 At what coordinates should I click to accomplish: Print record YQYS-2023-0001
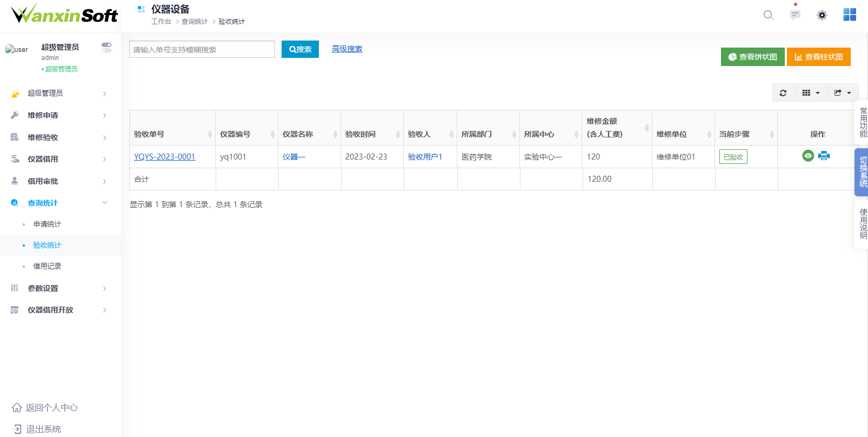tap(824, 156)
